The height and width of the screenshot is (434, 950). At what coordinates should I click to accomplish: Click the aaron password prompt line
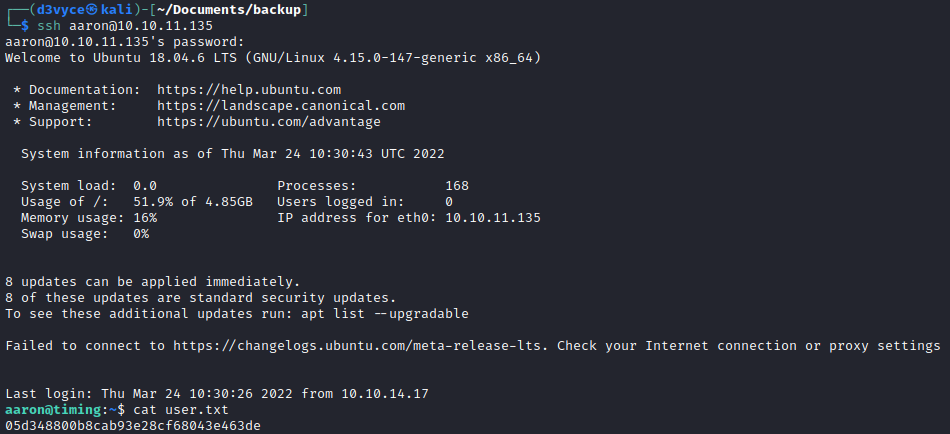[x=124, y=42]
